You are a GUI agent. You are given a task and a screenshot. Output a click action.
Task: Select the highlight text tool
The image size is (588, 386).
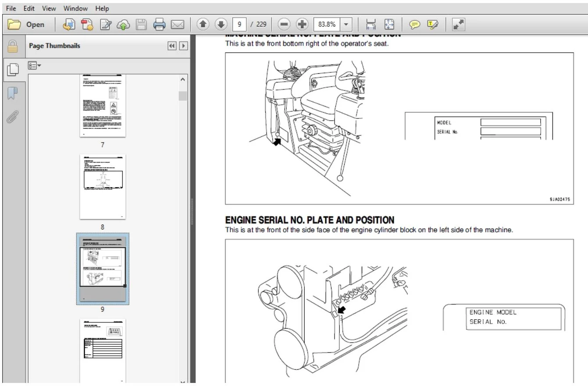click(432, 25)
